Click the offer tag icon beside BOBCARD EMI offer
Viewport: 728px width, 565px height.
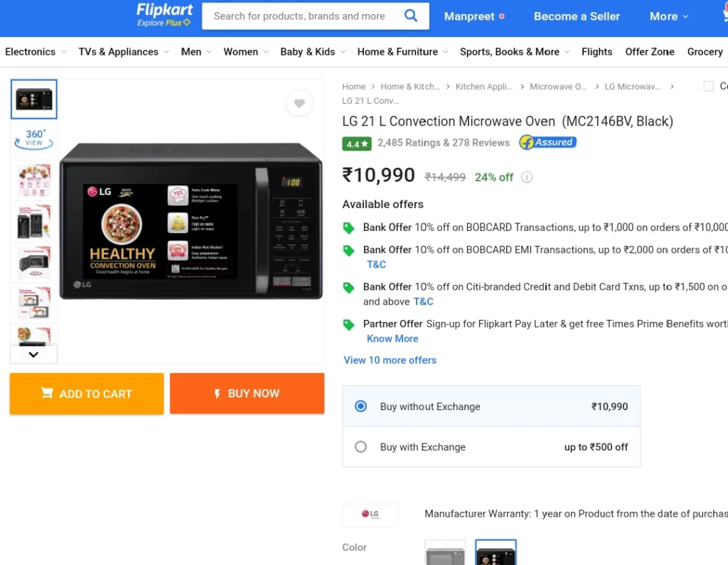[x=348, y=250]
